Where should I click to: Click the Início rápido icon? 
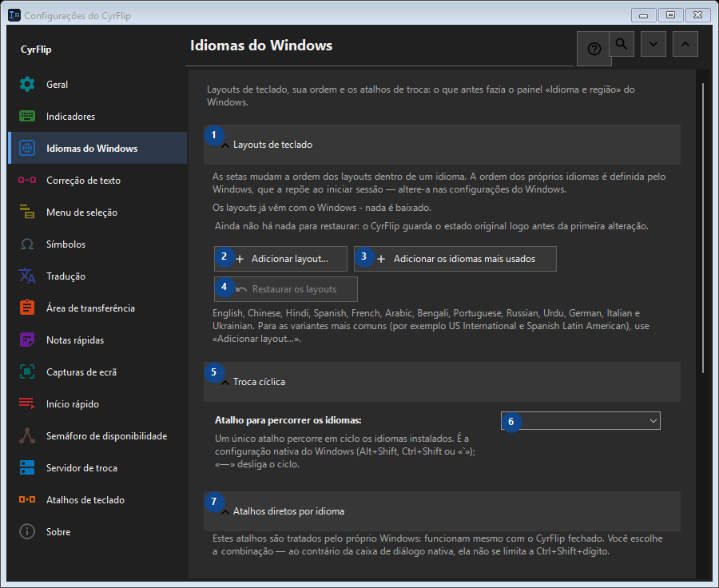tap(27, 403)
